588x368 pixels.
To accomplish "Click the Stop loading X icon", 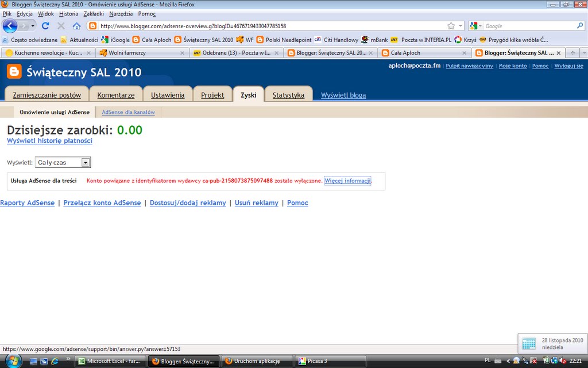I will pos(61,26).
